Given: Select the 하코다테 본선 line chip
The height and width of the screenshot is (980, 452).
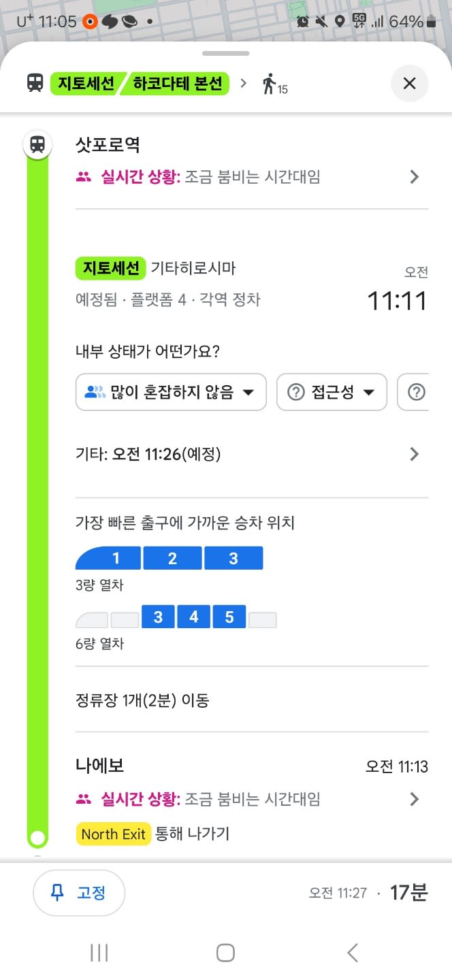Looking at the screenshot, I should pyautogui.click(x=177, y=84).
